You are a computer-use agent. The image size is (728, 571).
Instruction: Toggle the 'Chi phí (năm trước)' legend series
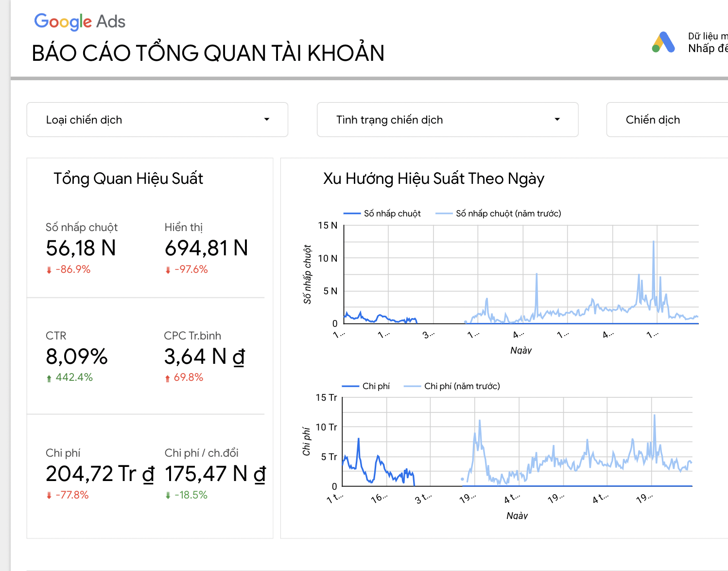[463, 386]
